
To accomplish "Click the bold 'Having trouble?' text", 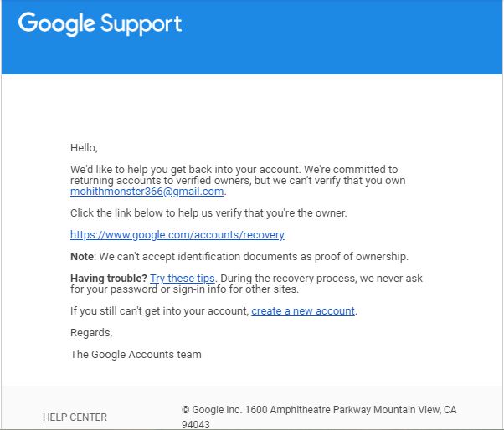I will 109,278.
